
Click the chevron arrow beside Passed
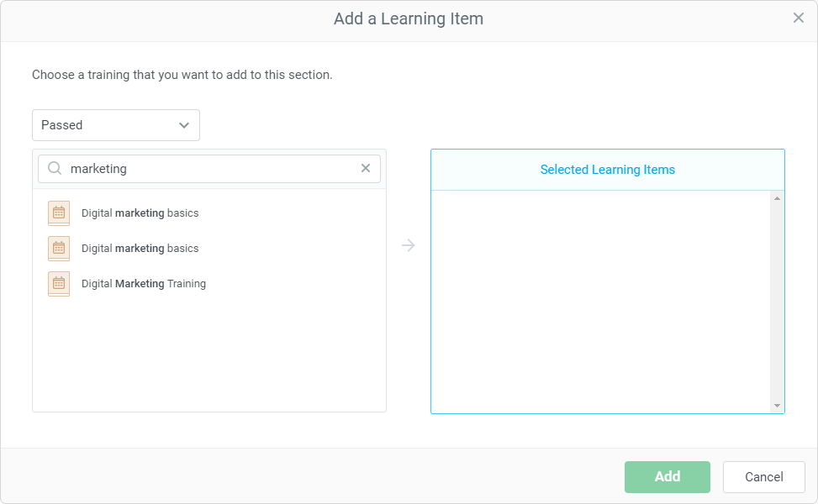pyautogui.click(x=184, y=125)
